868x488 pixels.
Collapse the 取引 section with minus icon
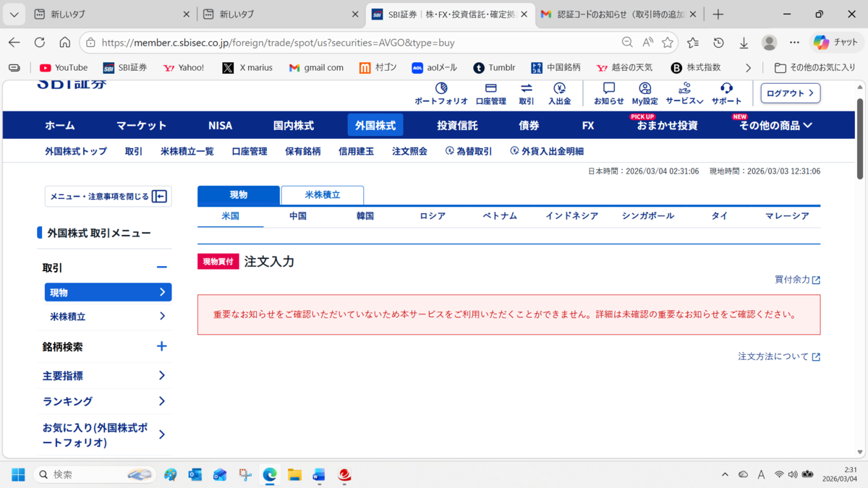[x=162, y=267]
